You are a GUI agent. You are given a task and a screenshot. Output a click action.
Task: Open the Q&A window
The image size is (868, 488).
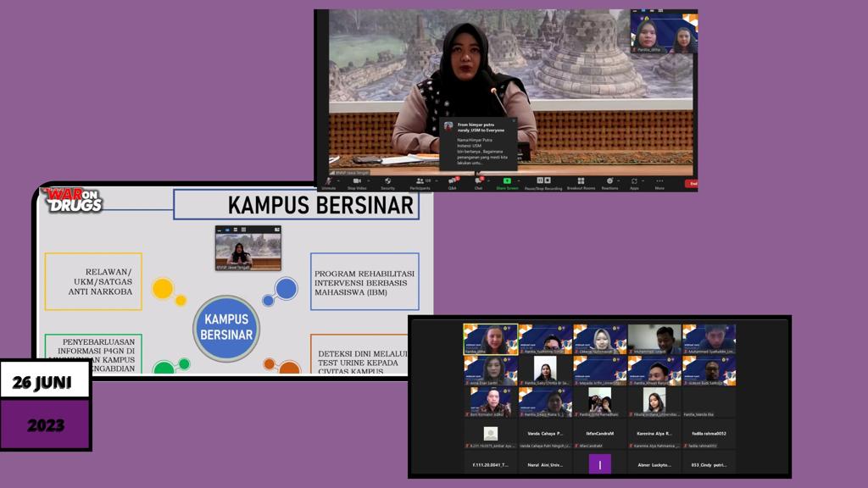pos(450,182)
